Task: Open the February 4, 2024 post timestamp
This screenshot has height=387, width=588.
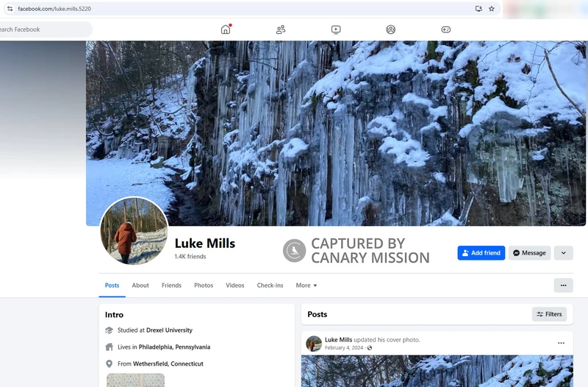Action: pyautogui.click(x=344, y=348)
